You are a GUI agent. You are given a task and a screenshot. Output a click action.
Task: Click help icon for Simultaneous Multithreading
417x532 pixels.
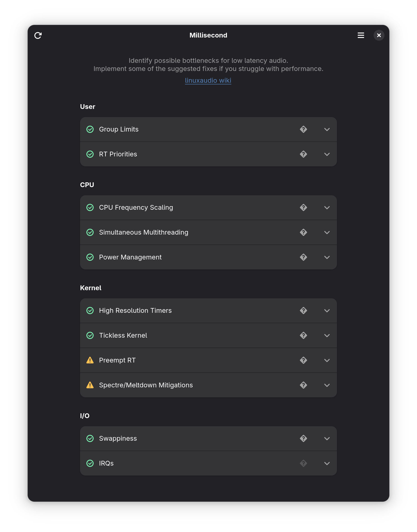click(303, 232)
